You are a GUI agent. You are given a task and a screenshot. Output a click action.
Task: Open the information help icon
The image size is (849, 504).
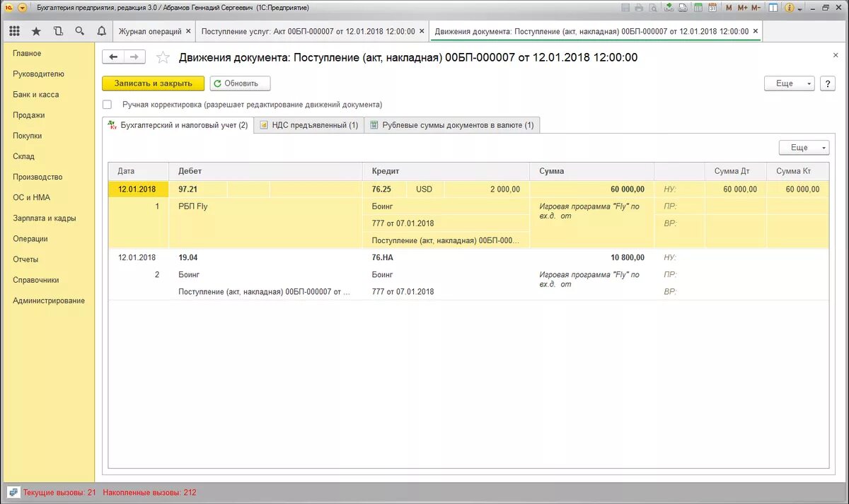tap(790, 8)
